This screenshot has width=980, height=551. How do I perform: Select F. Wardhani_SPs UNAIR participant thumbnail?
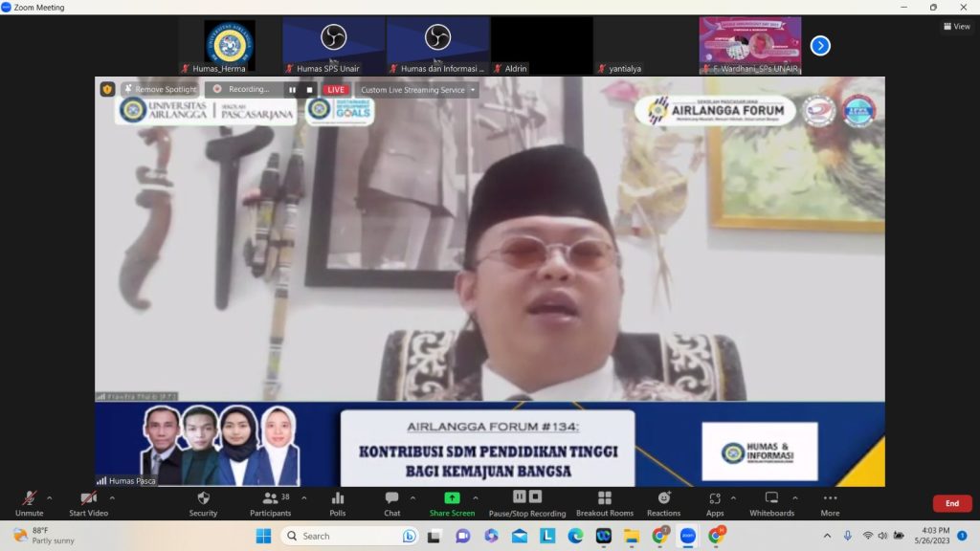[750, 46]
